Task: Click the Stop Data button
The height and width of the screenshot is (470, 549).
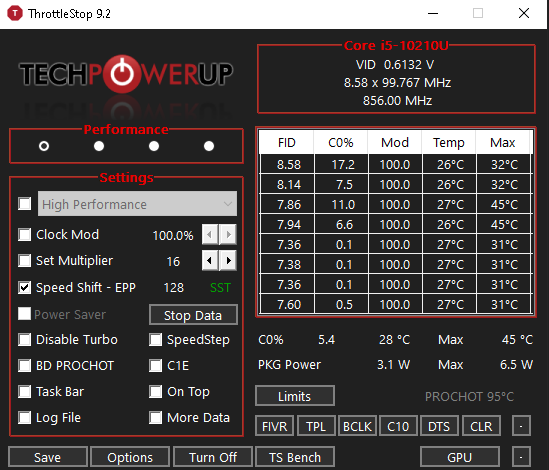Action: pyautogui.click(x=193, y=315)
